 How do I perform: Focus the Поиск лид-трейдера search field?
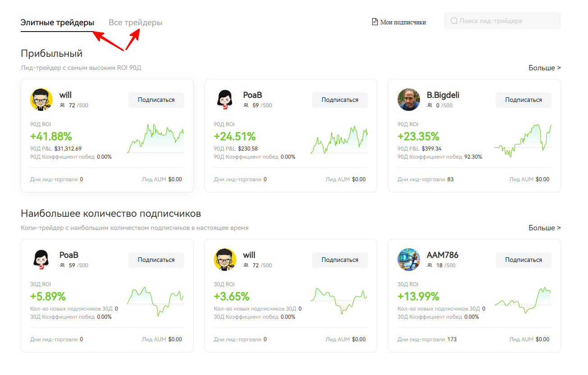(x=507, y=21)
